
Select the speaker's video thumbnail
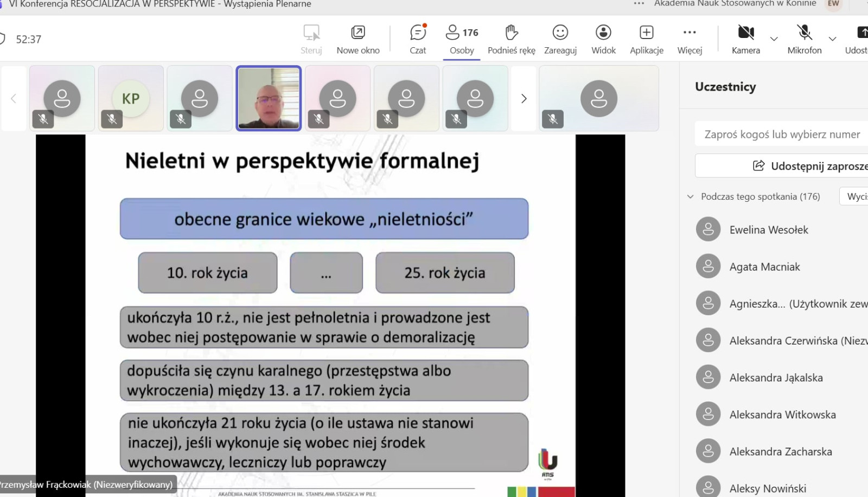(269, 98)
